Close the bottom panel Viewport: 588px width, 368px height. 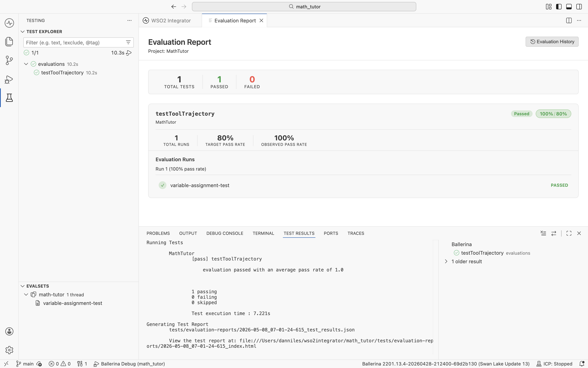pos(579,233)
